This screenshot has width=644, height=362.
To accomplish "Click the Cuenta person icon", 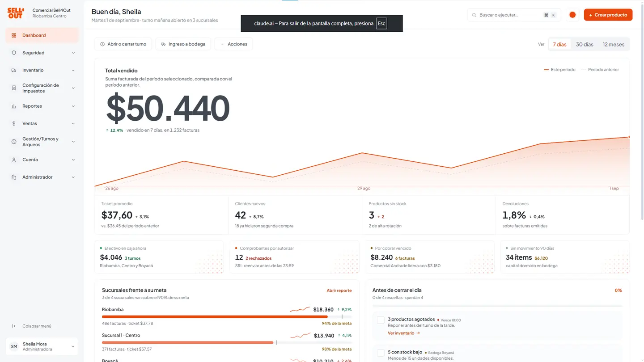I will coord(14,160).
